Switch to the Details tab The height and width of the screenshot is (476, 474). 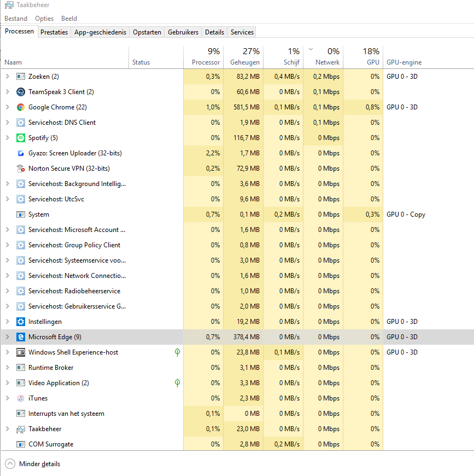point(214,32)
